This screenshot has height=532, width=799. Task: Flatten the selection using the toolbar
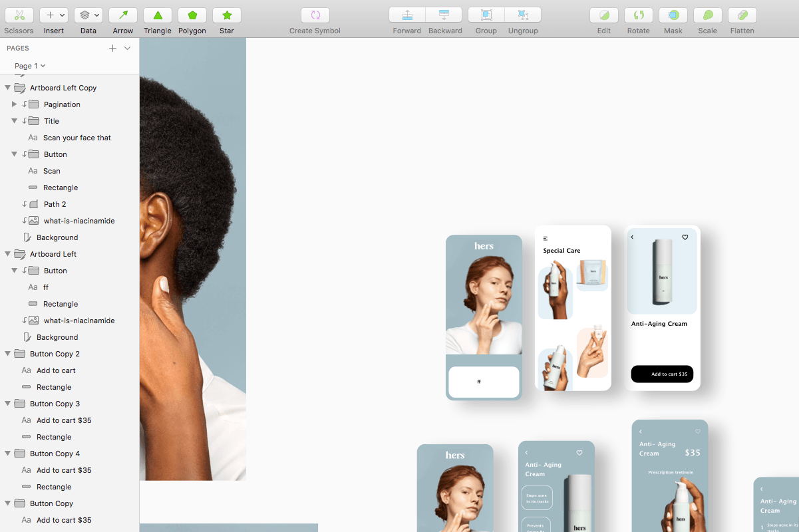coord(742,15)
